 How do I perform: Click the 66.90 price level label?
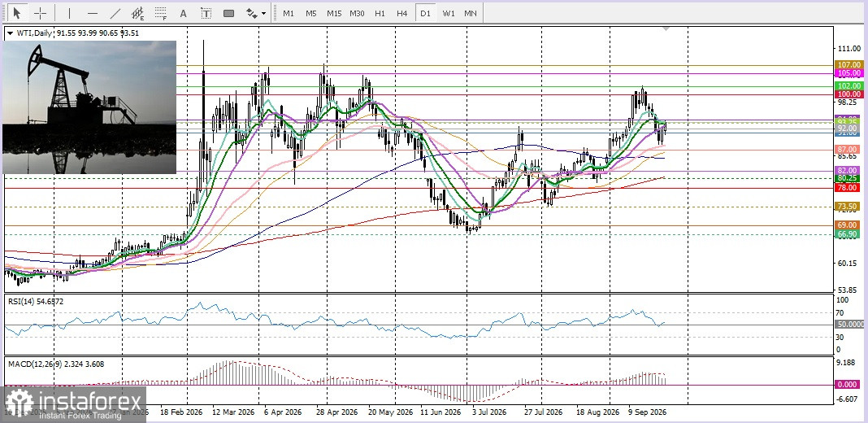click(x=848, y=234)
